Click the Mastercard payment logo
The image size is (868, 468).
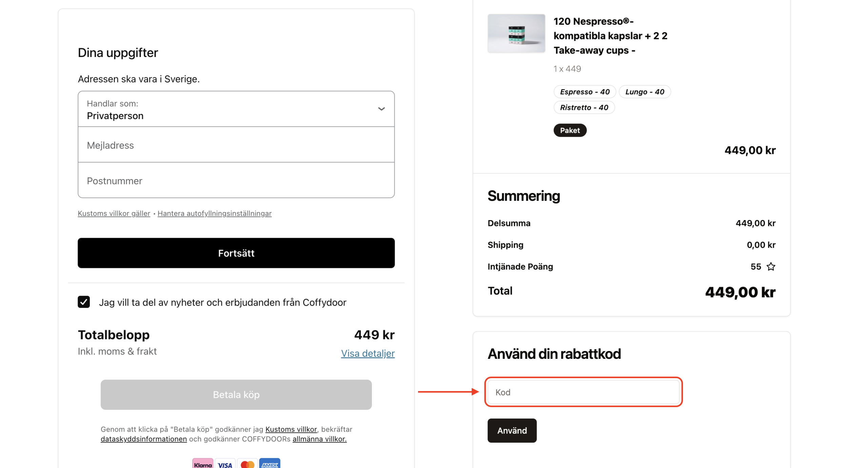click(x=247, y=464)
